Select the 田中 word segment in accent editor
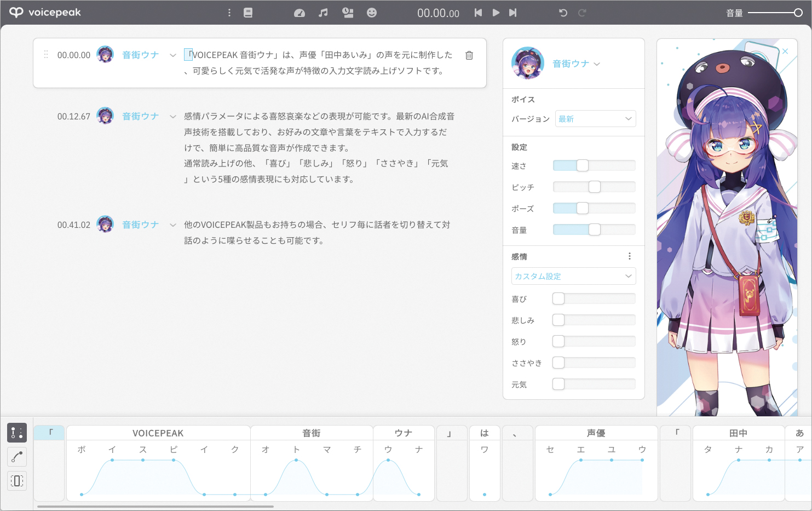This screenshot has height=511, width=812. (739, 433)
